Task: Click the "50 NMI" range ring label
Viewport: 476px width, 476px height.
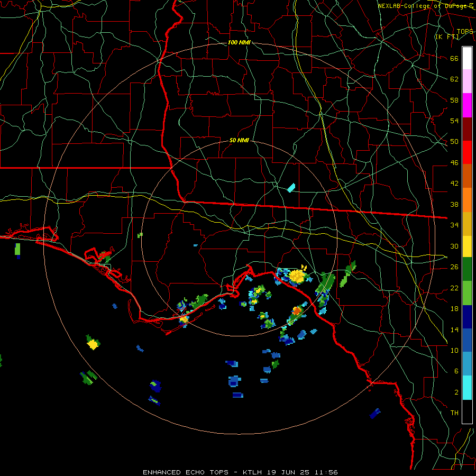Action: click(239, 140)
